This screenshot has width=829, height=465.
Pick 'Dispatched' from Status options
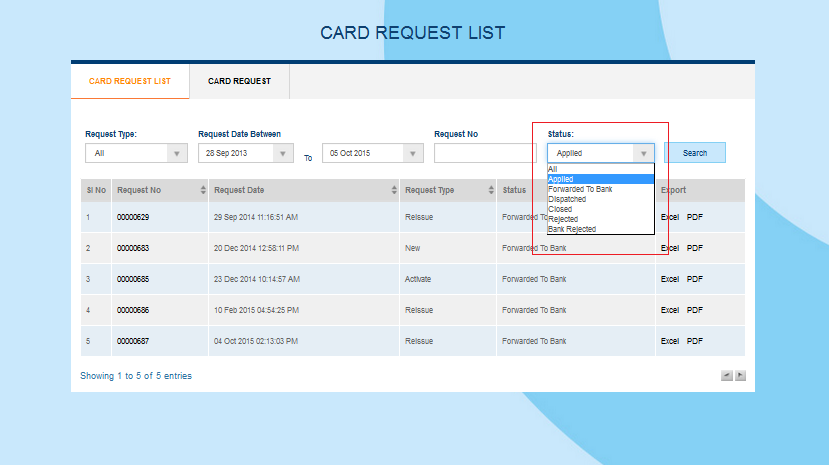click(x=567, y=199)
